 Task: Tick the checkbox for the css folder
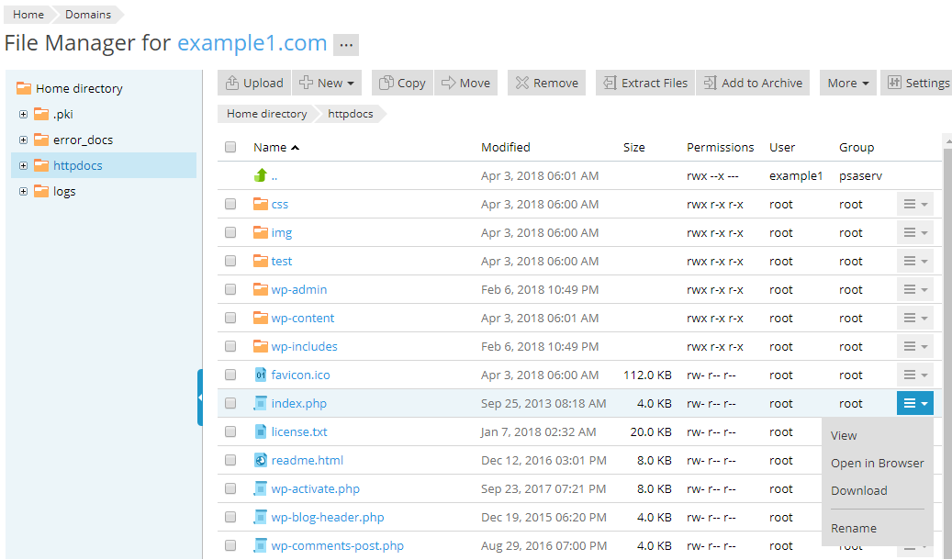(230, 205)
